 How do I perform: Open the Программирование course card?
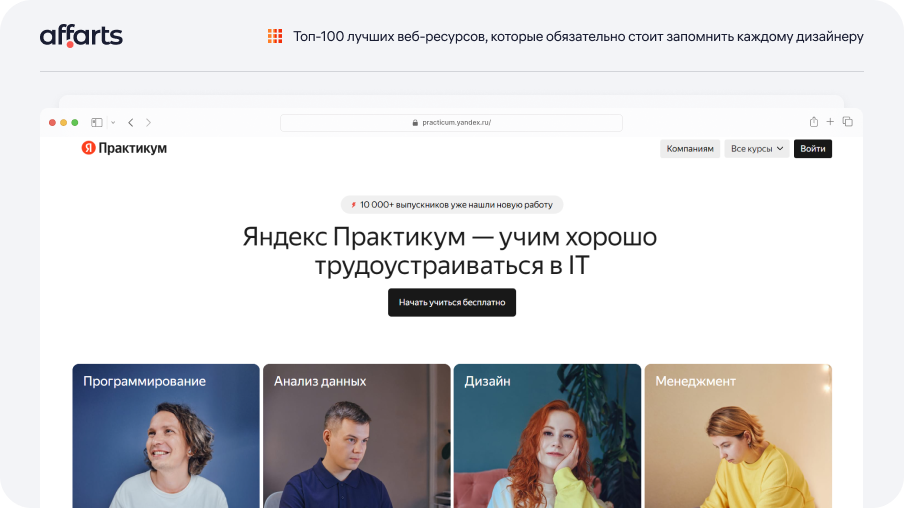(166, 436)
